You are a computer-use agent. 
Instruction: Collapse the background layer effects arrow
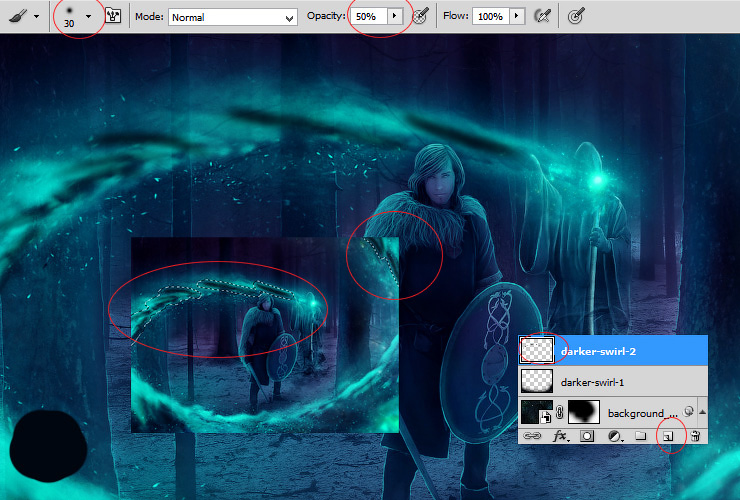click(703, 412)
